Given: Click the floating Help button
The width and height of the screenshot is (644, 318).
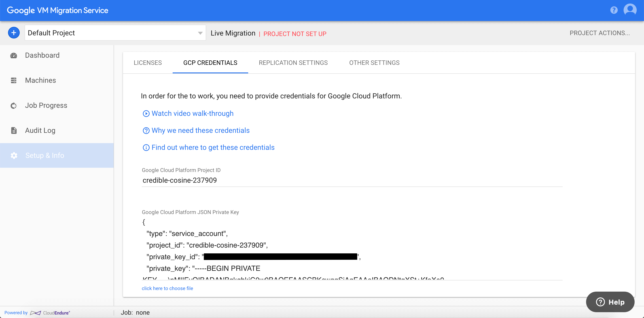Looking at the screenshot, I should [610, 302].
